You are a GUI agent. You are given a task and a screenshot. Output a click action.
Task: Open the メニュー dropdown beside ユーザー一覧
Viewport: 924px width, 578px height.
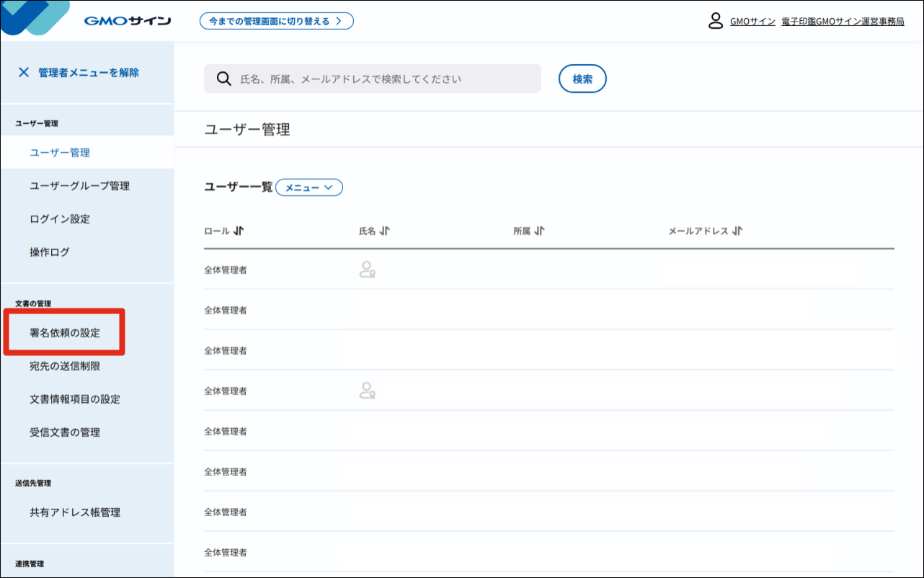pyautogui.click(x=308, y=187)
